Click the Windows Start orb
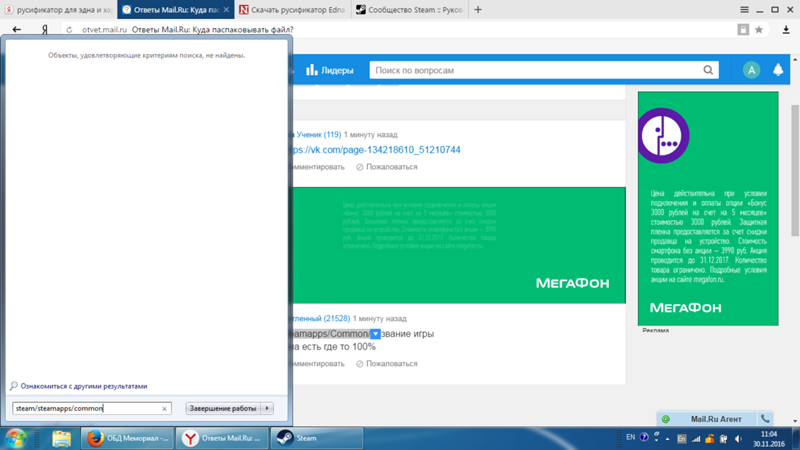Screen dimensions: 800x450 click(x=16, y=438)
